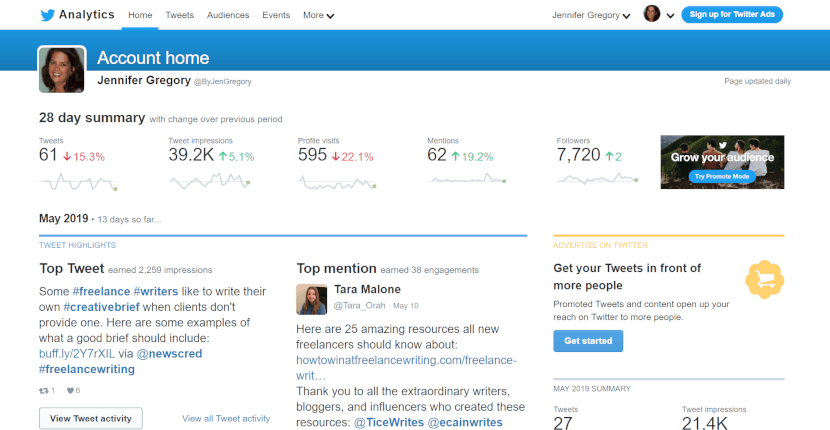Click the @newscred mention link
Viewport: 830px width, 430px height.
click(x=169, y=354)
